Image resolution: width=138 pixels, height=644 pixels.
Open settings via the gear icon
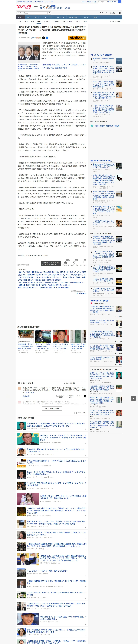pyautogui.click(x=120, y=13)
